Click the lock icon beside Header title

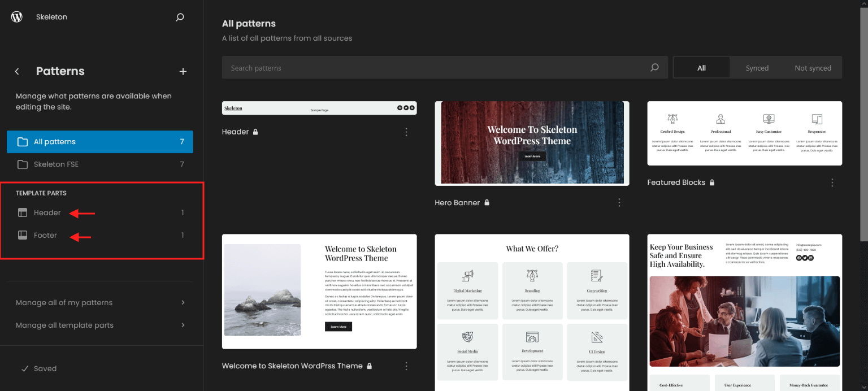tap(255, 132)
